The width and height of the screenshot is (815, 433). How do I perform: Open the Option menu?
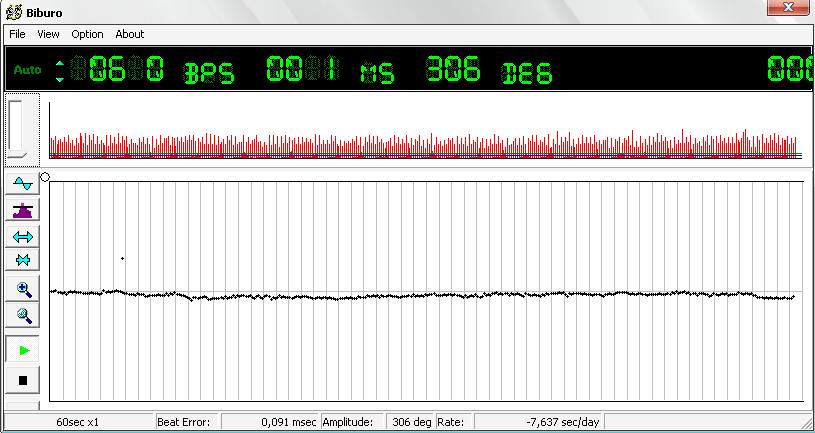(x=87, y=34)
